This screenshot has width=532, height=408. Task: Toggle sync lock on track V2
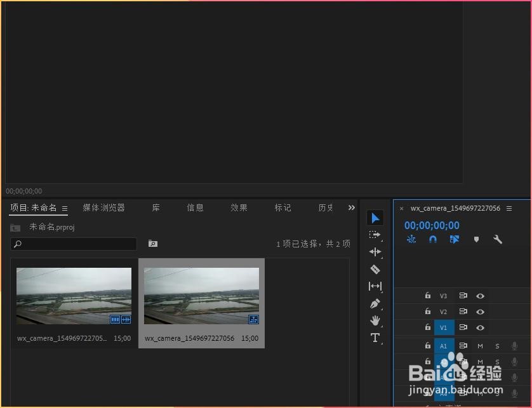tap(463, 311)
